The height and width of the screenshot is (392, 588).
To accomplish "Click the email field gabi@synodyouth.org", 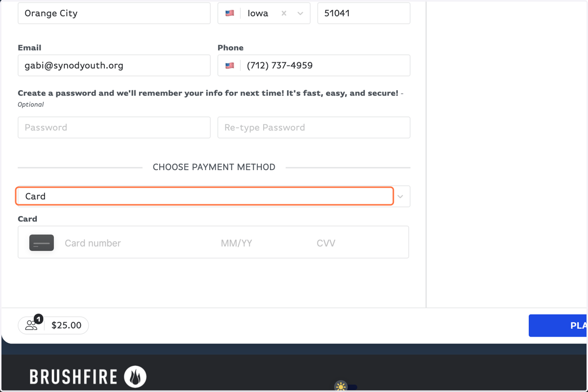I will coord(114,65).
